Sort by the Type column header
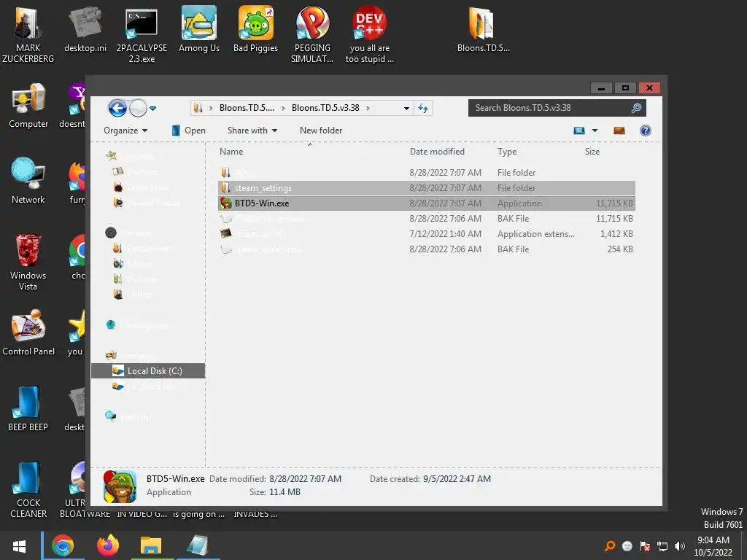747x560 pixels. coord(507,152)
